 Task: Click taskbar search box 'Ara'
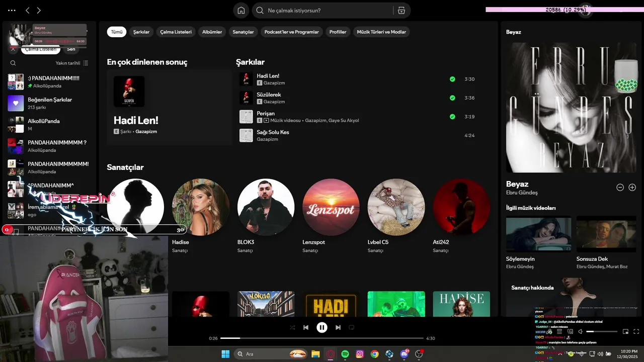pos(271,354)
